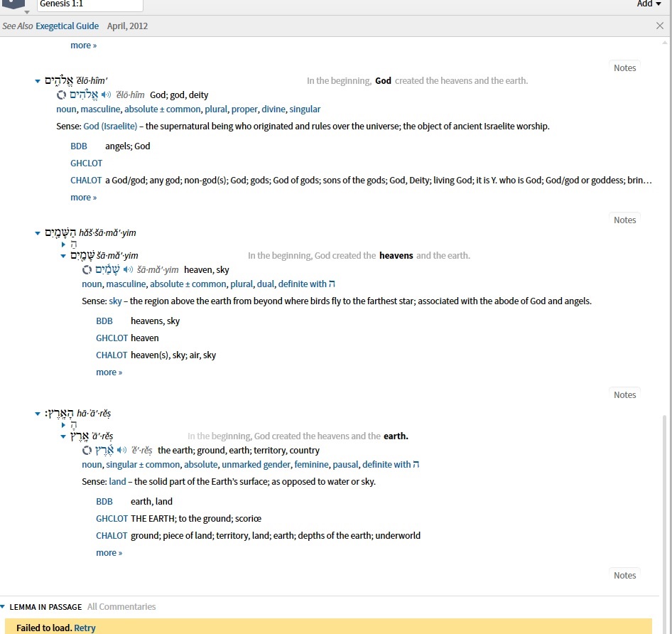The image size is (672, 634).
Task: Collapse the Lemma in Passage section
Action: (3, 606)
